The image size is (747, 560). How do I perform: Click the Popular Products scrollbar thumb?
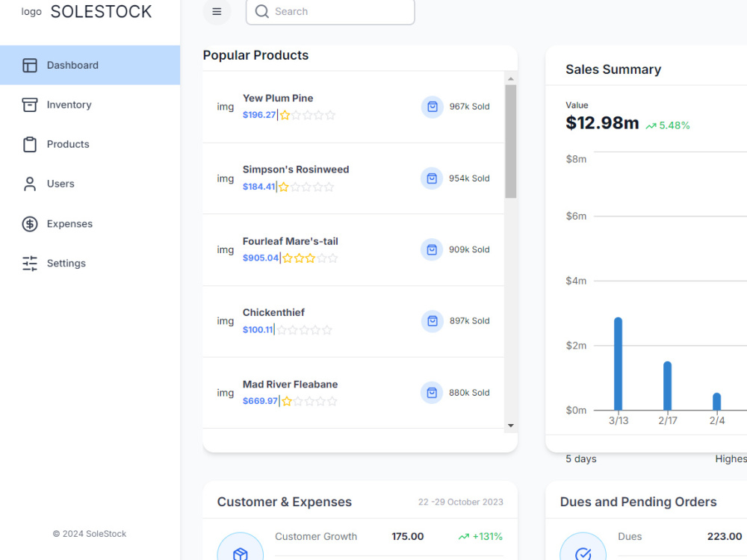[x=511, y=141]
